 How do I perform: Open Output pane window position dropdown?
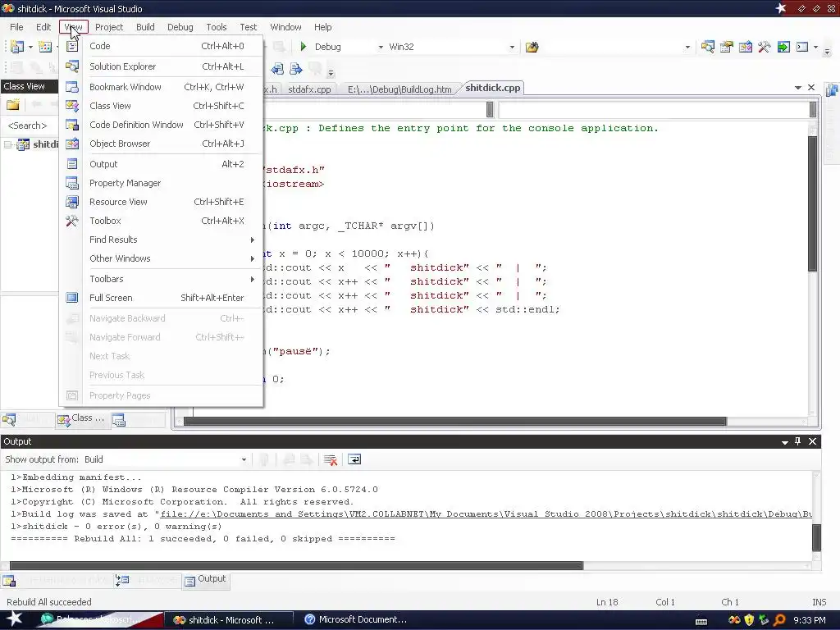click(785, 442)
